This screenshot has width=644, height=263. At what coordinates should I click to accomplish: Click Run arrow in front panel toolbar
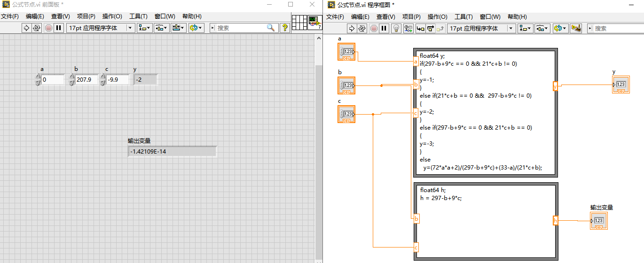point(26,28)
